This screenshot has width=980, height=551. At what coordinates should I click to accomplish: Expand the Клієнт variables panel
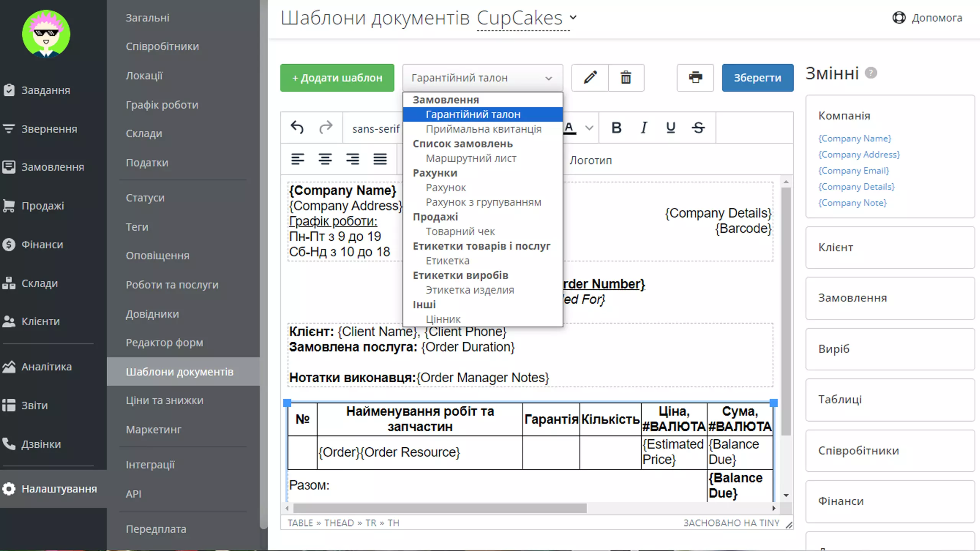(890, 247)
